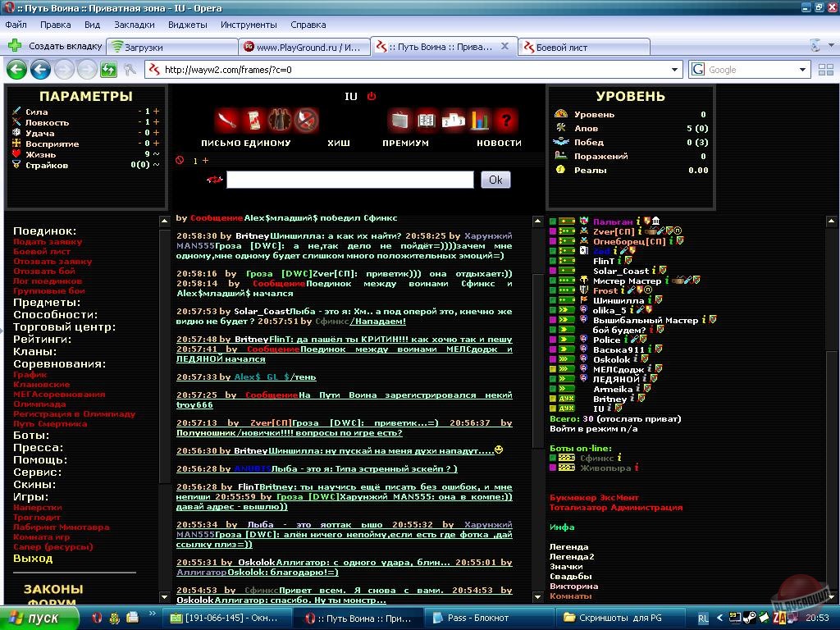Click the chat message input field
840x630 pixels.
pyautogui.click(x=349, y=180)
